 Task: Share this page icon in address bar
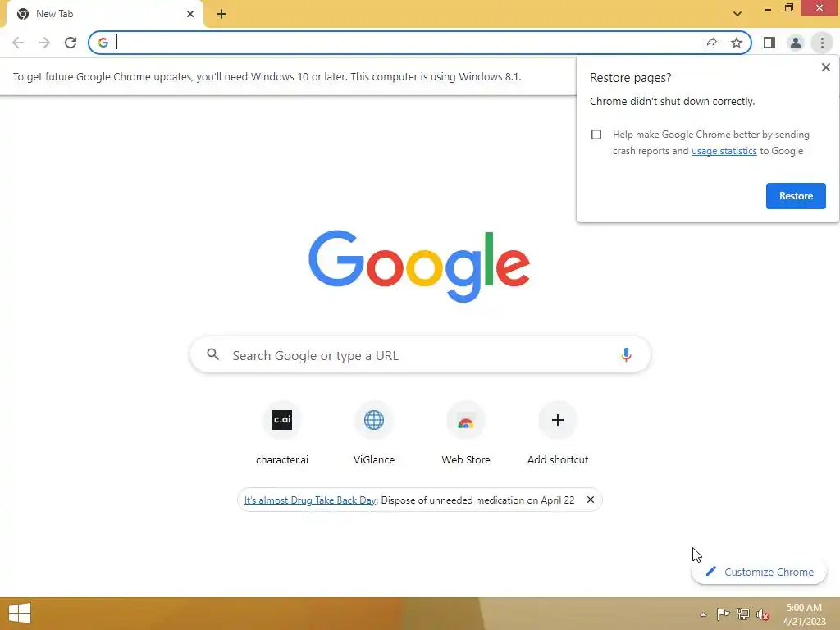click(x=710, y=43)
